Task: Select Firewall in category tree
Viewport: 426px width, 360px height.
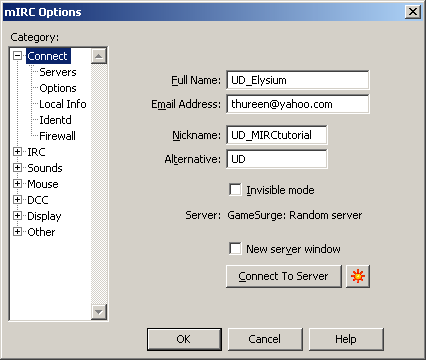Action: 57,136
